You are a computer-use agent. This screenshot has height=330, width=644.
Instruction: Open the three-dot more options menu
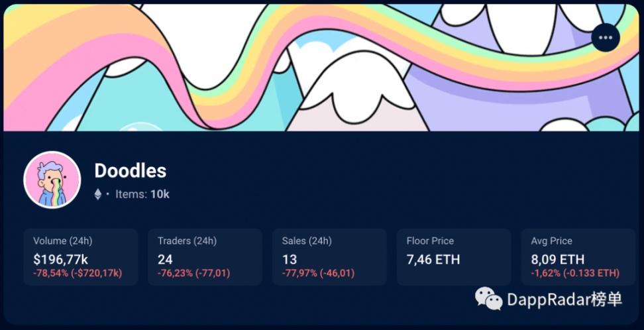[x=606, y=37]
